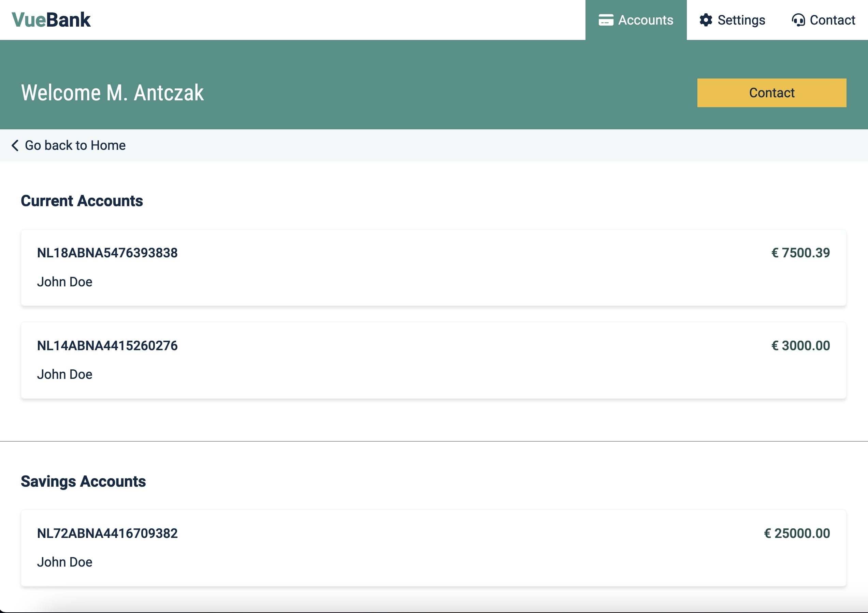Click the € 7500.39 balance
Image resolution: width=868 pixels, height=613 pixels.
[x=800, y=253]
